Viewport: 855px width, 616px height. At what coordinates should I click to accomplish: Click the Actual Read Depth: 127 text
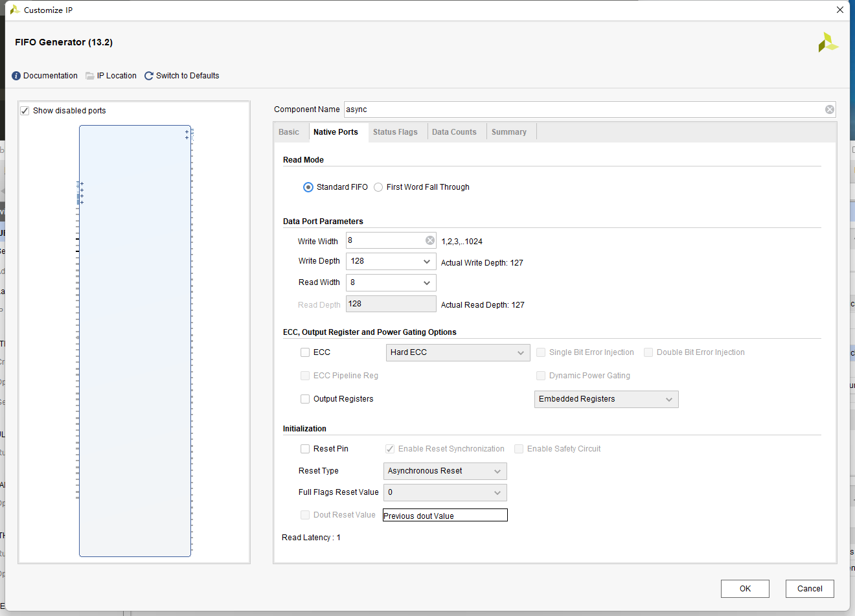tap(483, 305)
